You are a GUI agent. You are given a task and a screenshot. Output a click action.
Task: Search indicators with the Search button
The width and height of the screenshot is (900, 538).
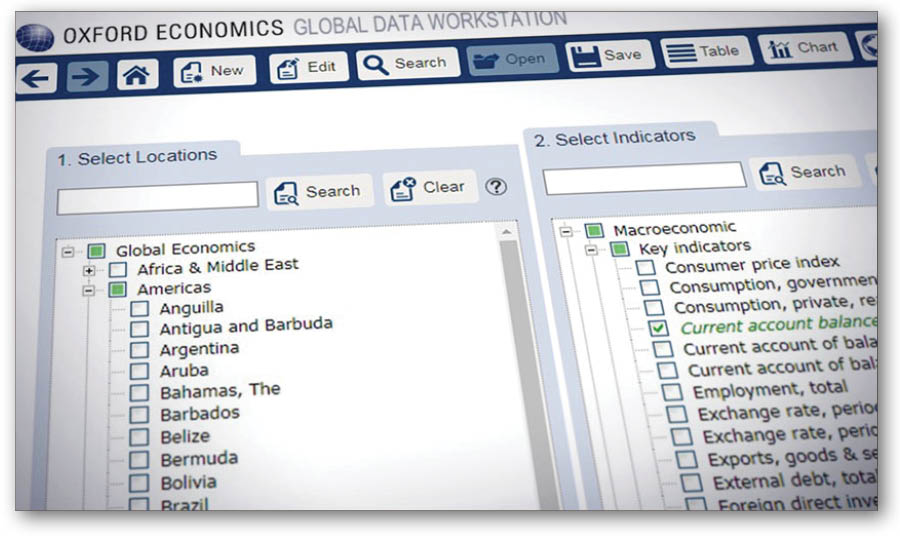pos(805,173)
